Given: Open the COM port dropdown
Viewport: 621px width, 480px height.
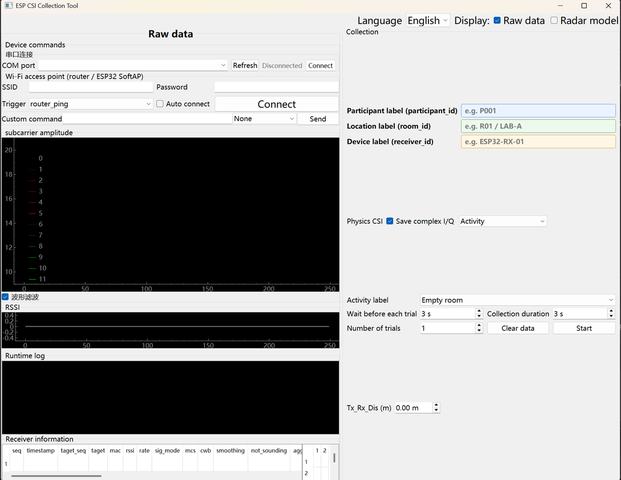Looking at the screenshot, I should (x=133, y=65).
